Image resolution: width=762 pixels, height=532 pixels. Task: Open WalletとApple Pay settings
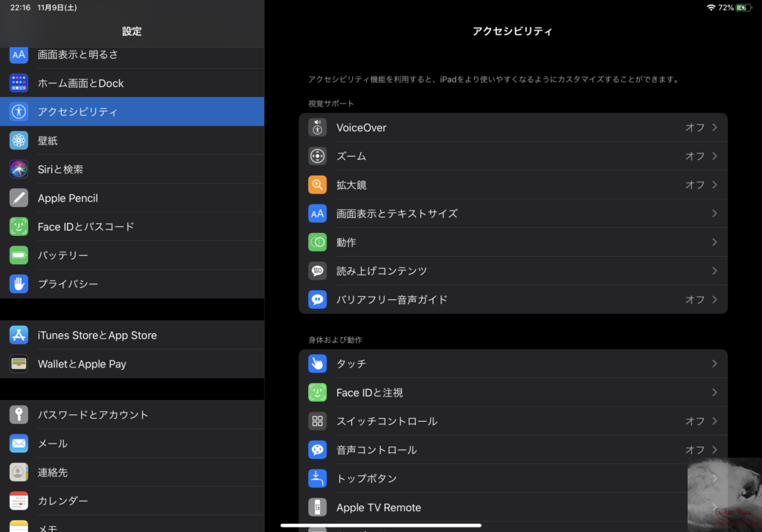click(x=132, y=364)
